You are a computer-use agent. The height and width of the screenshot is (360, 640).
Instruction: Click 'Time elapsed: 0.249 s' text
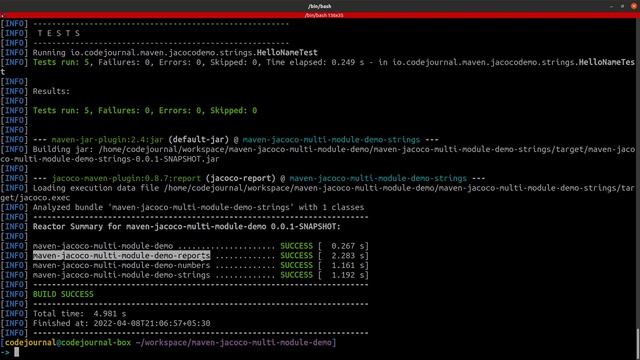click(x=316, y=62)
